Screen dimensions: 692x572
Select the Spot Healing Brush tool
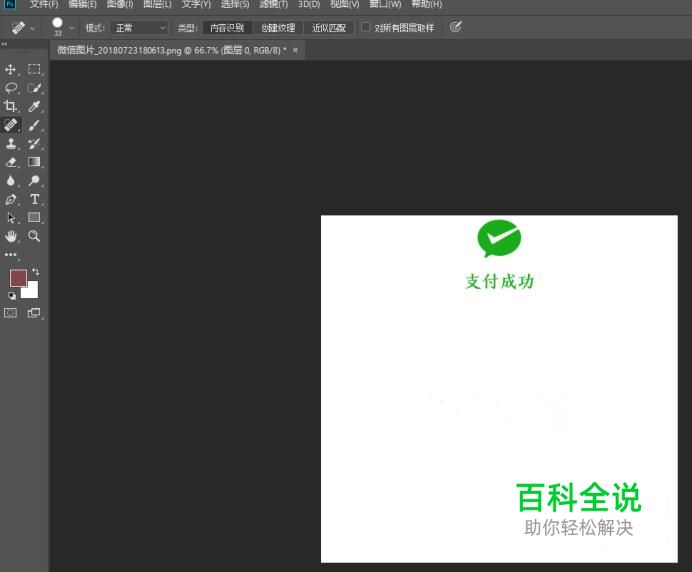coord(11,125)
